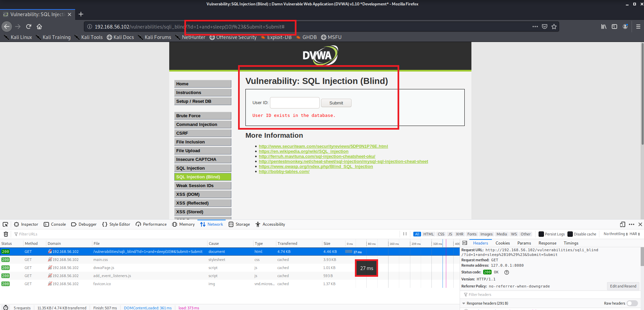Activate the DevTools element picker
Screen dimensions: 644x310
(x=5, y=224)
